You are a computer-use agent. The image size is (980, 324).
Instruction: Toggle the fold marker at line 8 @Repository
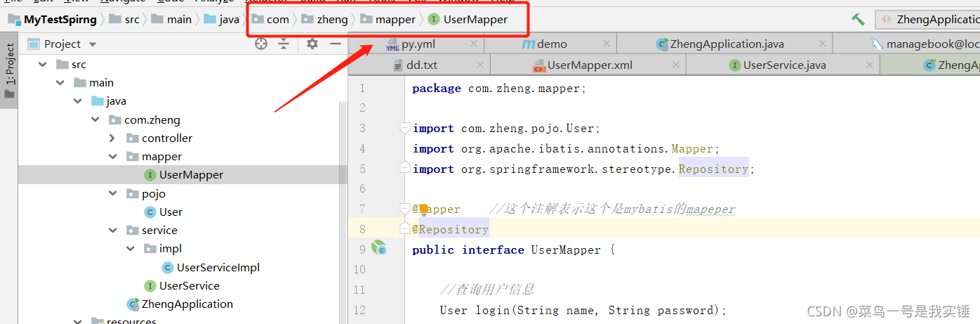[404, 228]
